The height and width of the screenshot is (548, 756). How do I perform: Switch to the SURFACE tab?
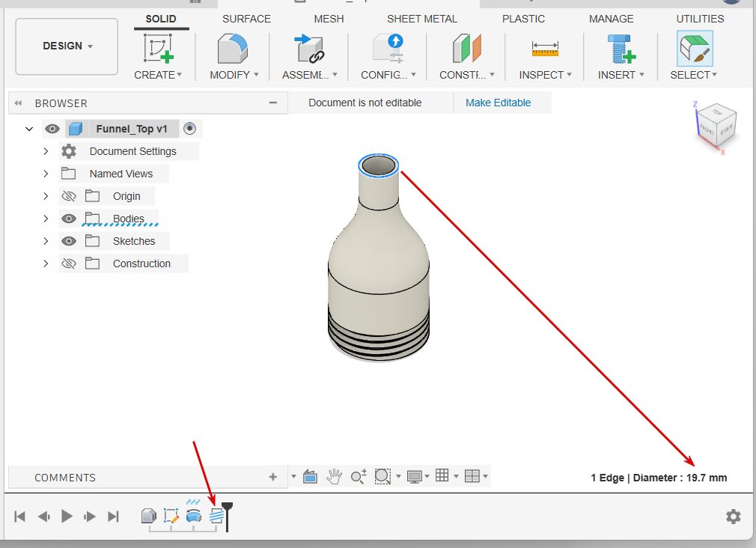246,19
